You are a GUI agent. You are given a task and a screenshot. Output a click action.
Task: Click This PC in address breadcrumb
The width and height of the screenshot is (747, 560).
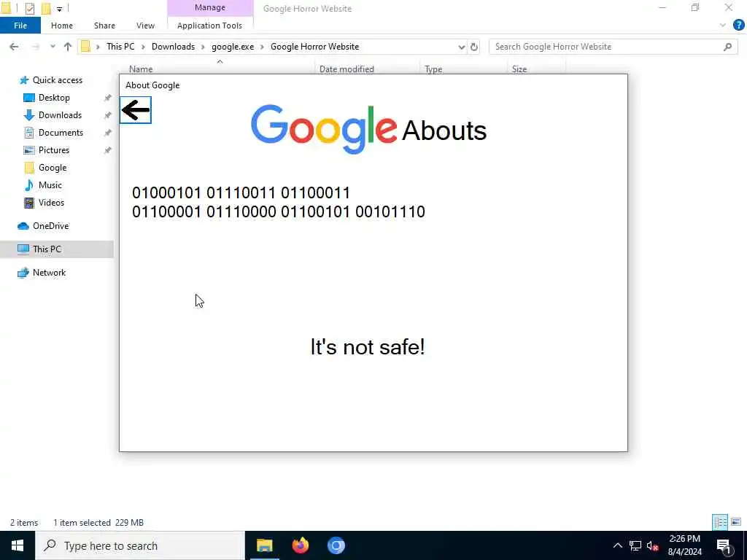click(120, 47)
